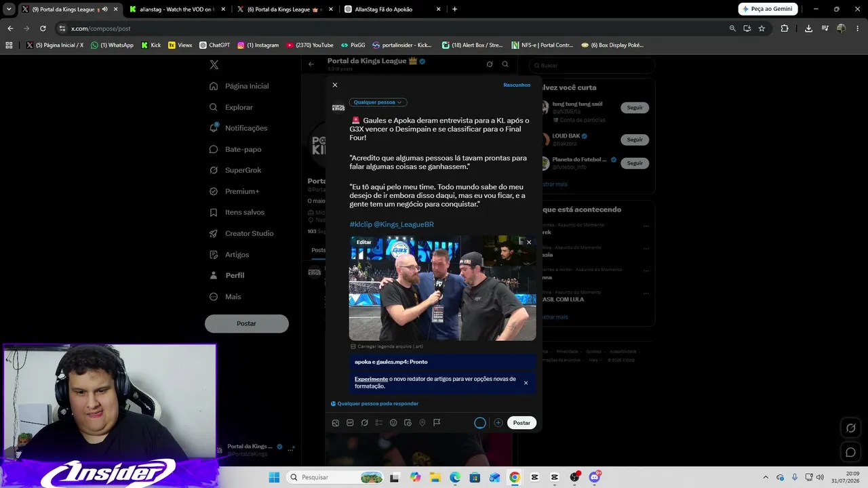Close the compose post dialog
The width and height of the screenshot is (868, 488).
334,85
